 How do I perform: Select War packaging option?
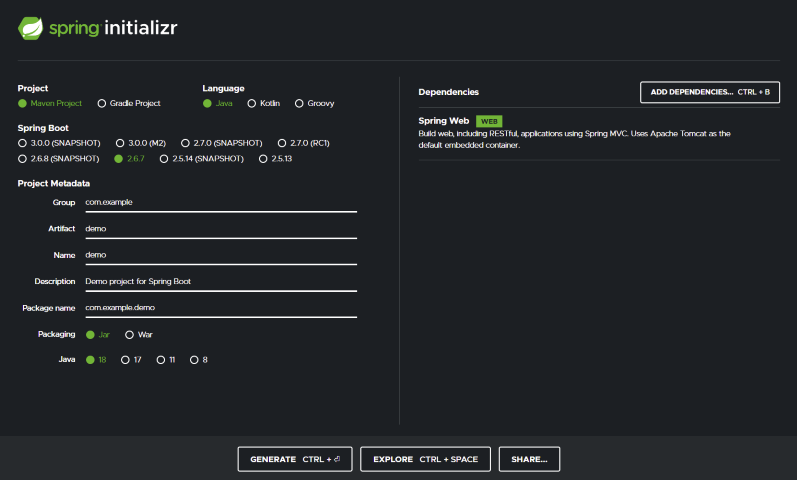(x=130, y=334)
